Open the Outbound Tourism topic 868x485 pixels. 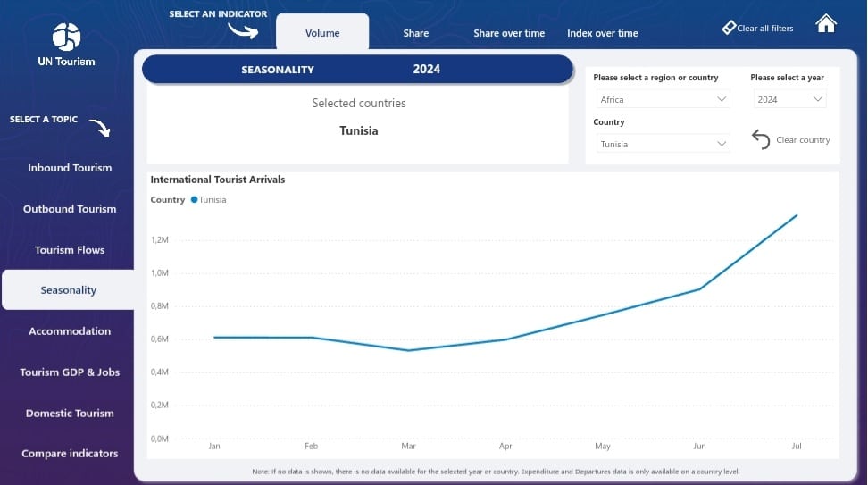pyautogui.click(x=70, y=209)
